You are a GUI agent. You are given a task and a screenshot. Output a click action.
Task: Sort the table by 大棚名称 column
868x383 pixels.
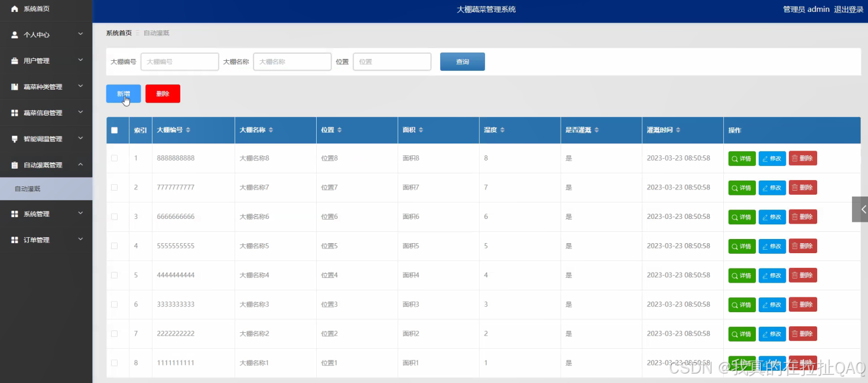(271, 130)
